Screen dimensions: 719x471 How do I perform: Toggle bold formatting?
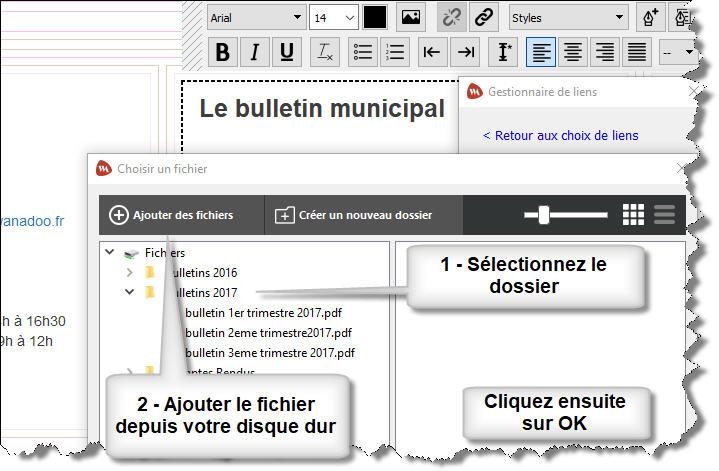pos(223,52)
